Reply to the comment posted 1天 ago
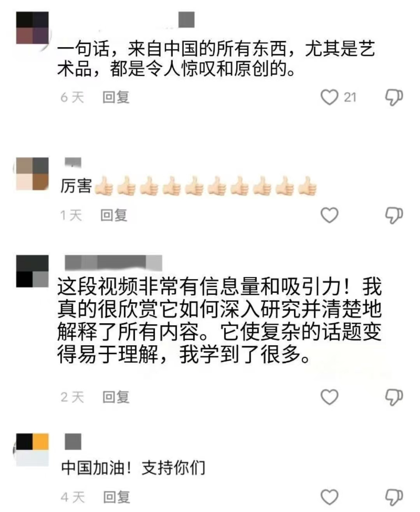This screenshot has height=512, width=420. (x=114, y=215)
